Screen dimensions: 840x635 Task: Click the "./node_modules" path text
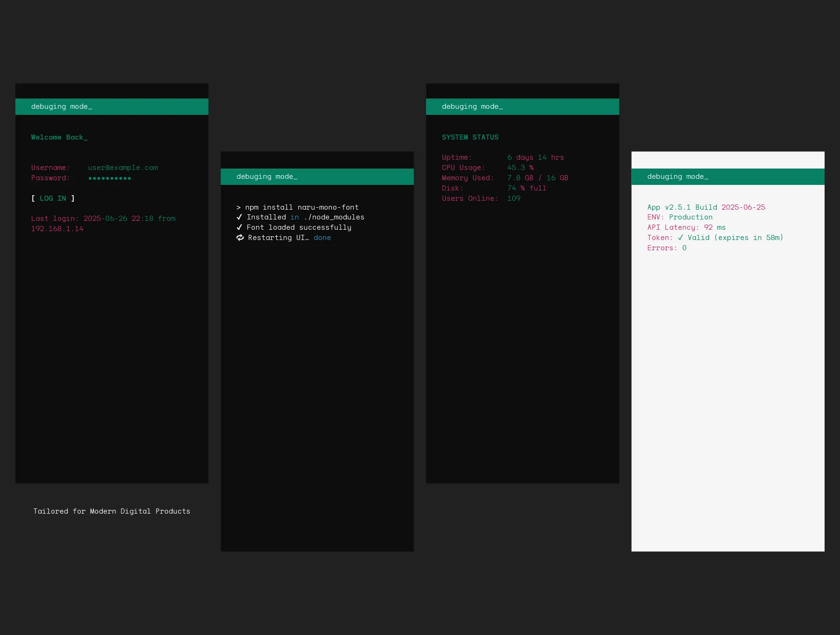334,217
